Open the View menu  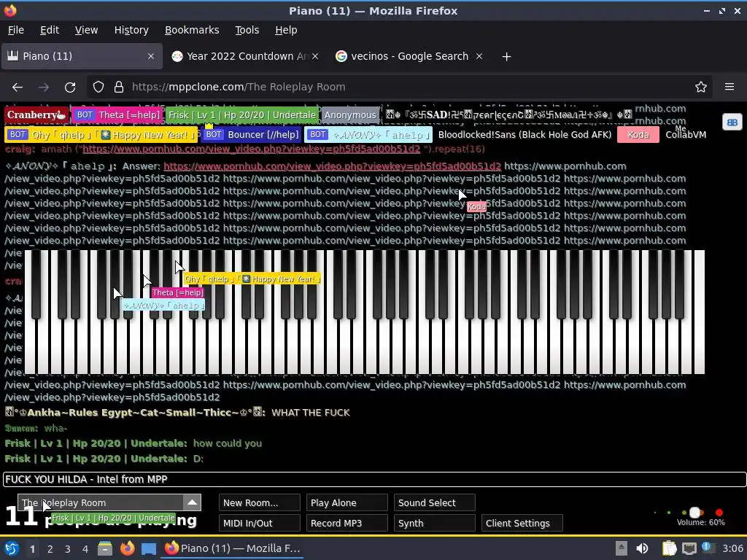pos(86,30)
